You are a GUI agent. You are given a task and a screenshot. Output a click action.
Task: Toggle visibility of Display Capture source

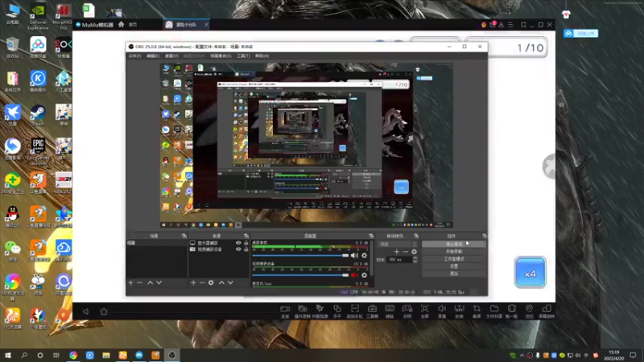[x=238, y=243]
